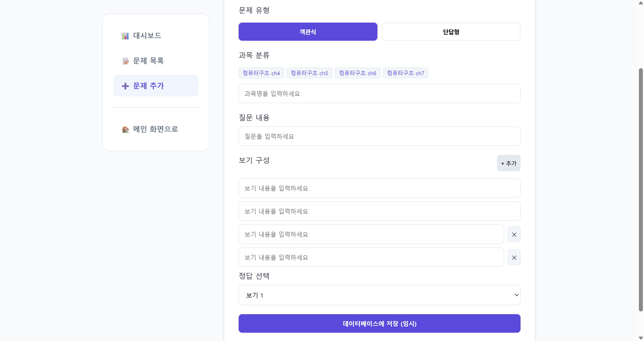Focus the 질문을 입력하세요 field

point(379,136)
